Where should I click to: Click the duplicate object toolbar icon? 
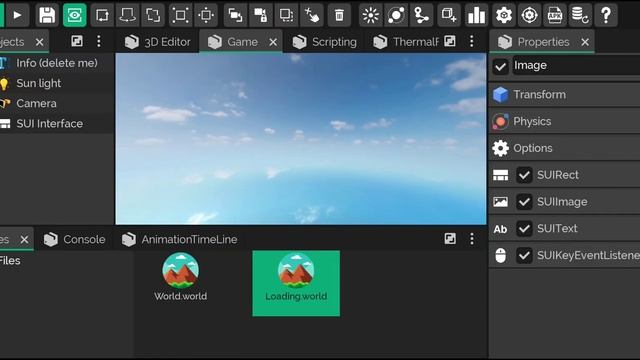[235, 16]
